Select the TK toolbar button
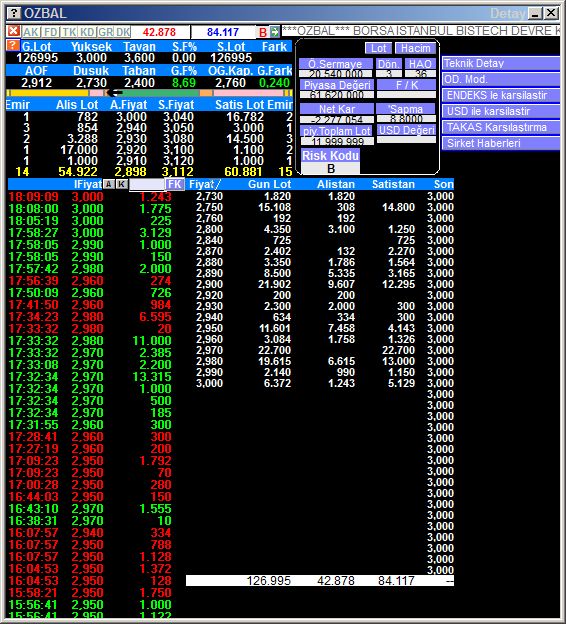 (x=69, y=32)
